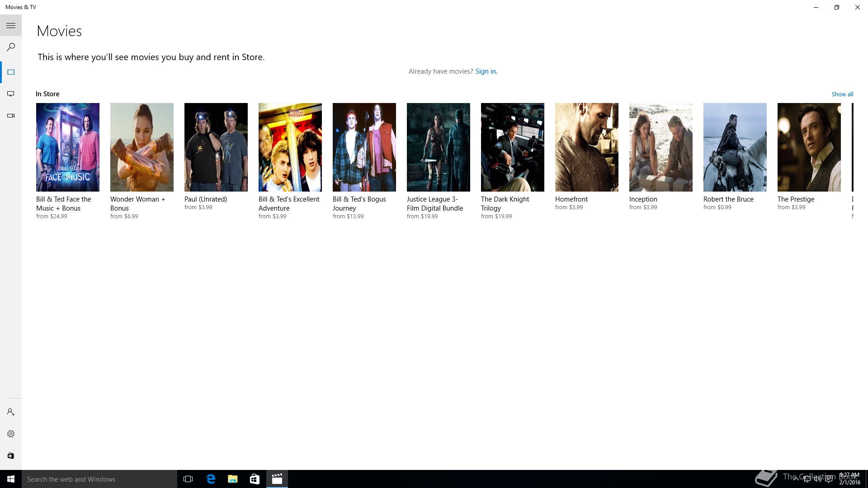Click The Prestige title text
The height and width of the screenshot is (488, 868).
pos(796,199)
